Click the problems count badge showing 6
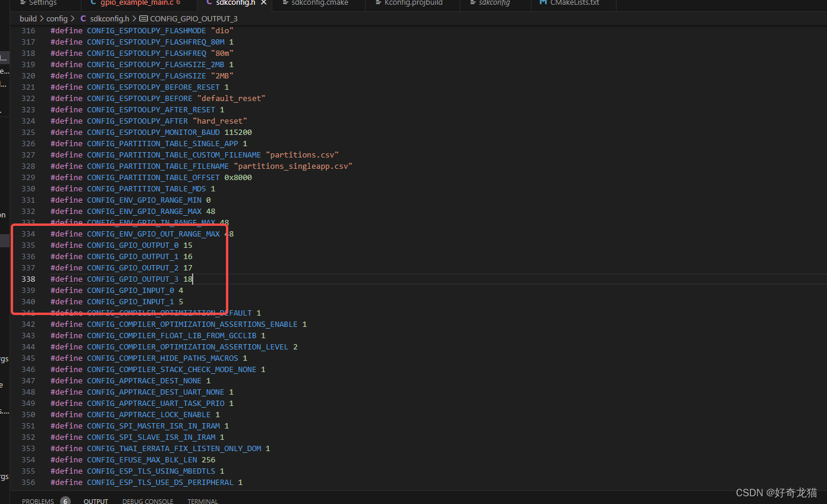The width and height of the screenshot is (827, 504). coord(65,501)
